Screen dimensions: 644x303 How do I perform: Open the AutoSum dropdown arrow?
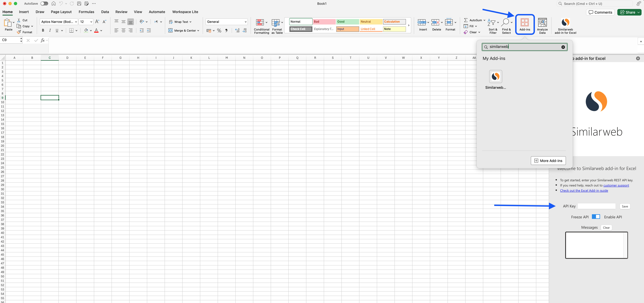[484, 20]
